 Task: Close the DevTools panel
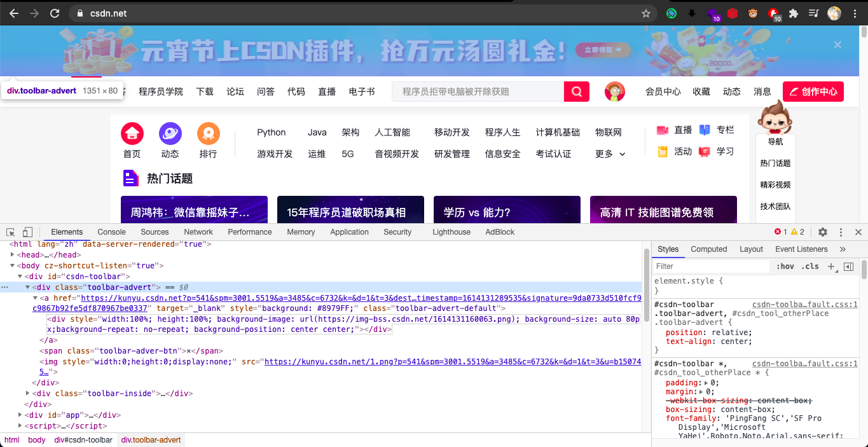point(858,232)
